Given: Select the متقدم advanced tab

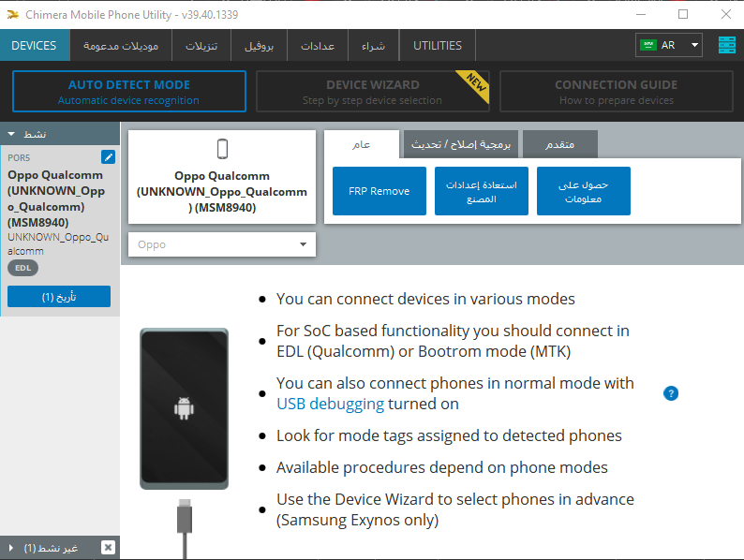Looking at the screenshot, I should [560, 144].
